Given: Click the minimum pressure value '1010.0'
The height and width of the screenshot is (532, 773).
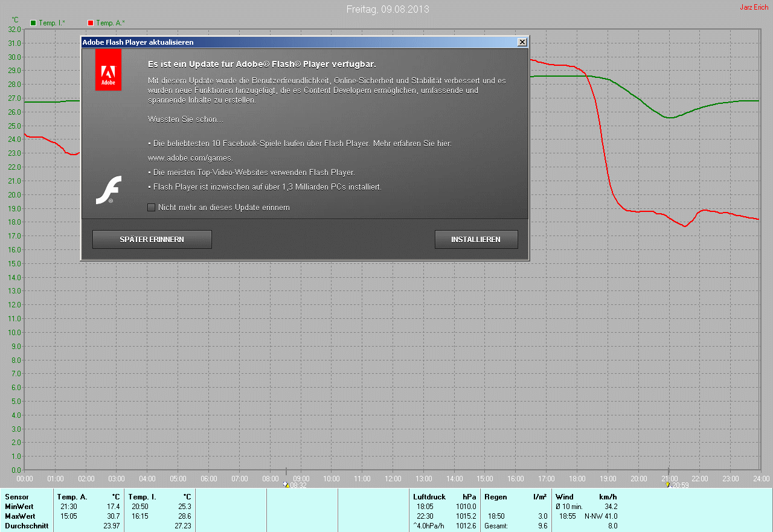Looking at the screenshot, I should 466,507.
